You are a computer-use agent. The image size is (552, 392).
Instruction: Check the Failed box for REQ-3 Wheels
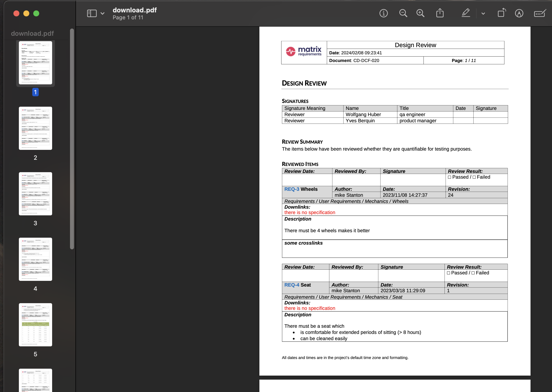(474, 177)
